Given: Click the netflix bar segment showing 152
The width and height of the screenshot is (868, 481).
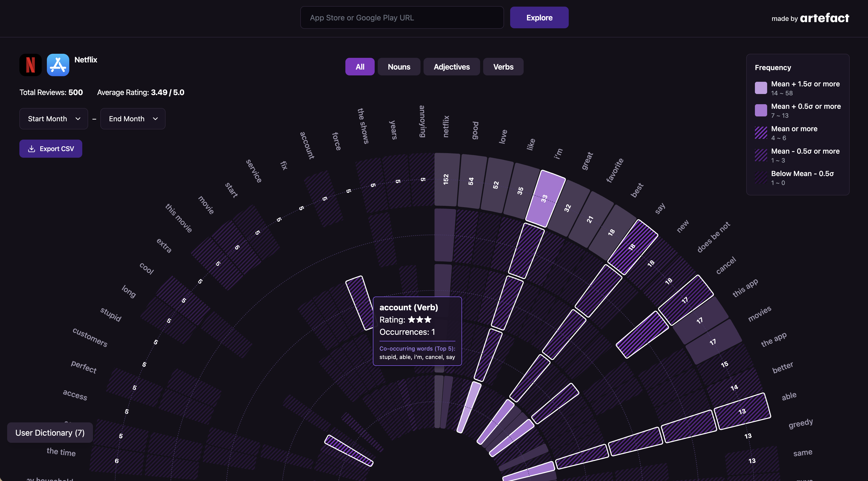Looking at the screenshot, I should pyautogui.click(x=446, y=179).
